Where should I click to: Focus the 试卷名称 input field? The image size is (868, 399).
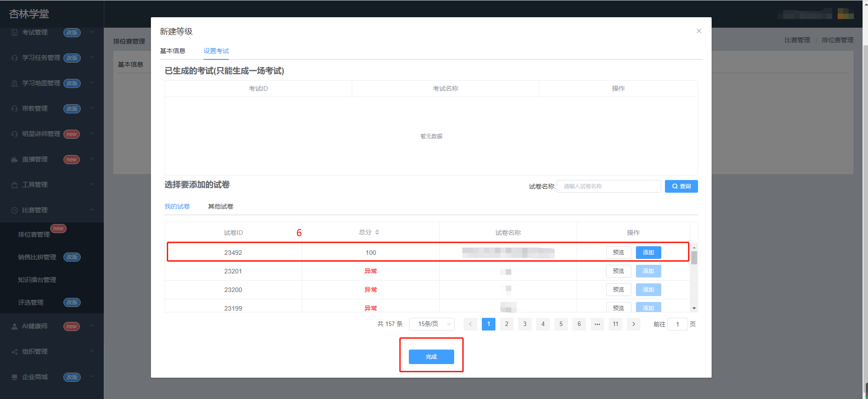(609, 186)
